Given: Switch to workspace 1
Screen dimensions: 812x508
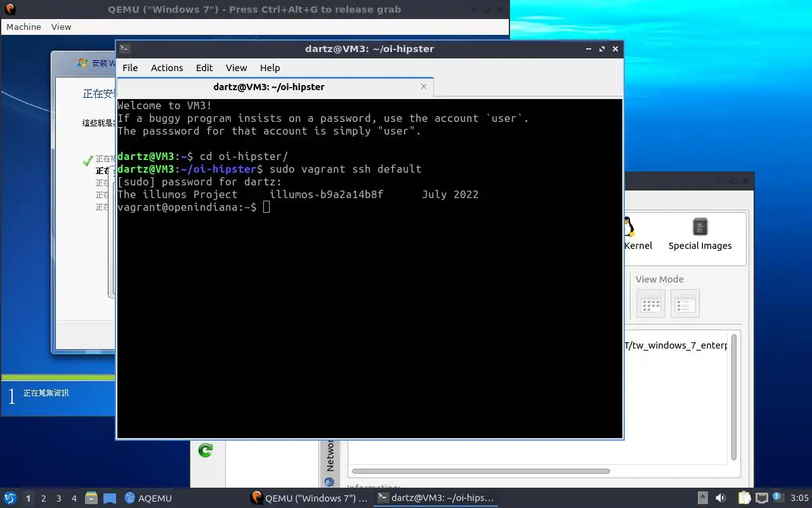Looking at the screenshot, I should point(28,498).
